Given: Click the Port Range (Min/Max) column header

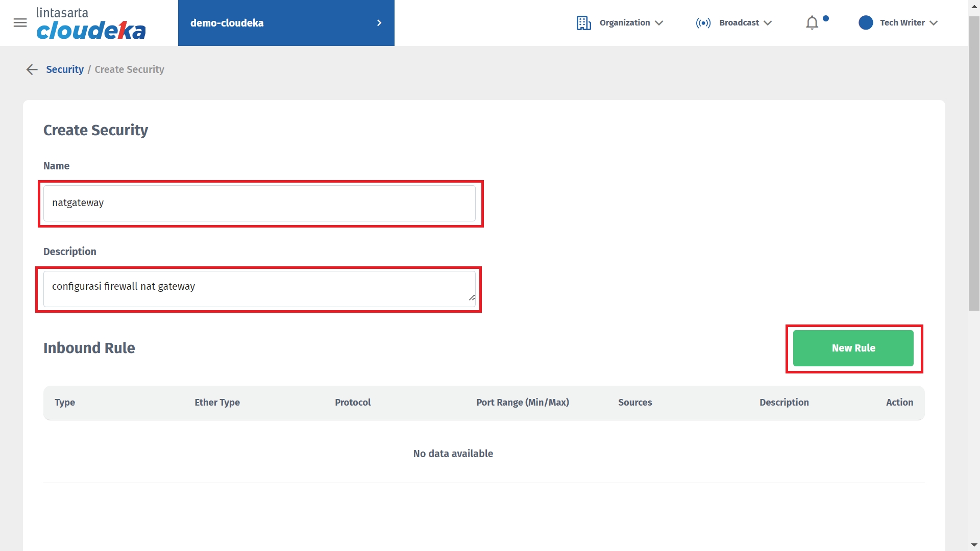Looking at the screenshot, I should (522, 403).
